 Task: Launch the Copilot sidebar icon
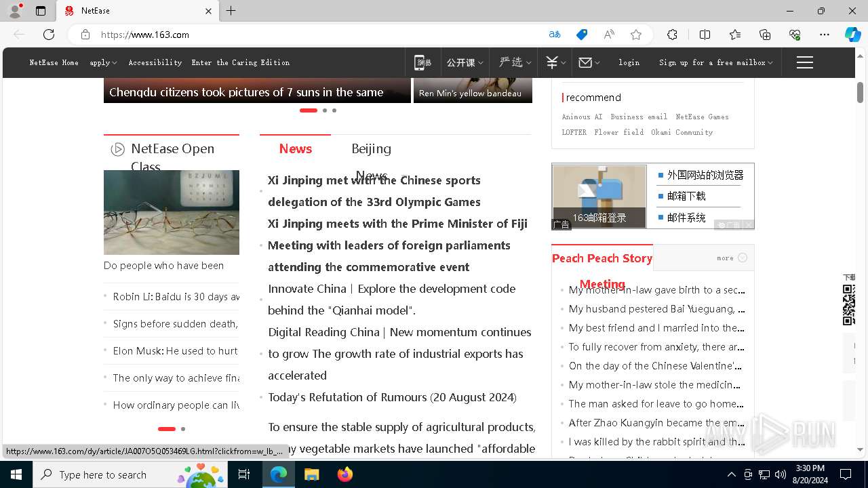click(x=853, y=35)
